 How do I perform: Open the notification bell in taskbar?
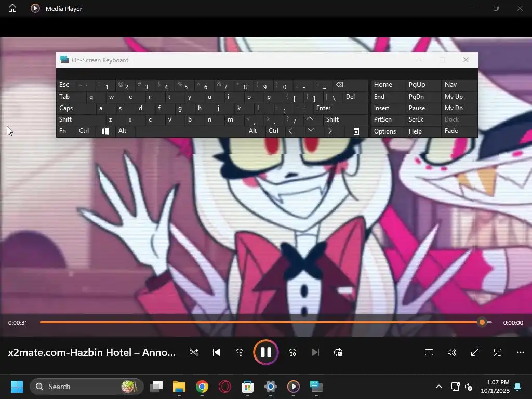(x=518, y=387)
